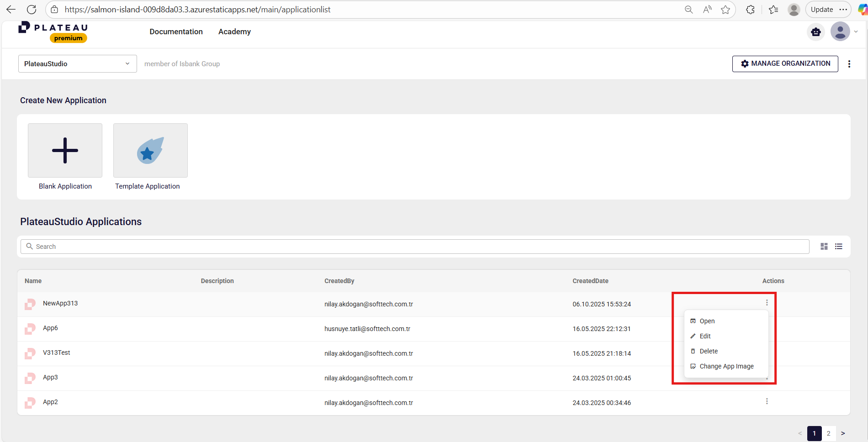Choose Delete in the context menu
The height and width of the screenshot is (442, 868).
click(708, 351)
